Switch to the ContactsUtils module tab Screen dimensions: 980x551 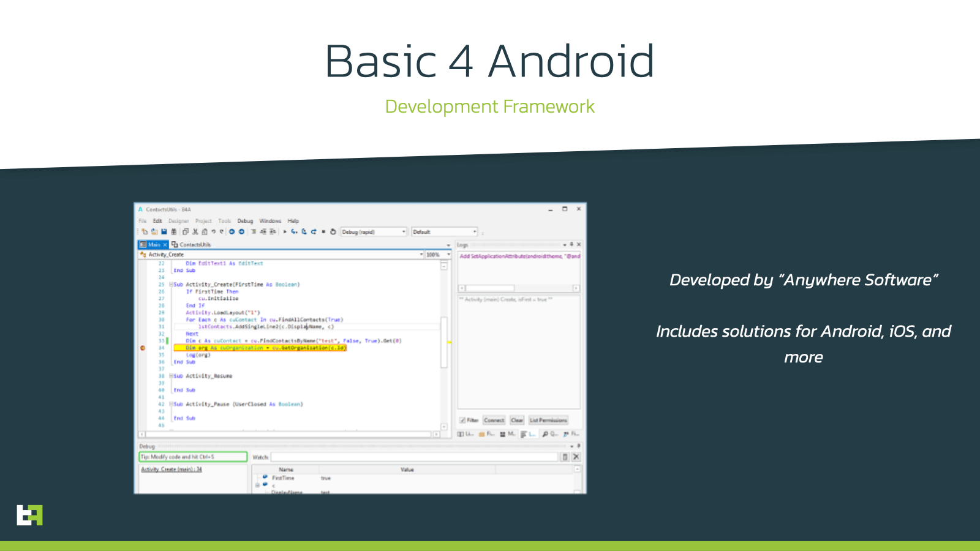click(191, 244)
